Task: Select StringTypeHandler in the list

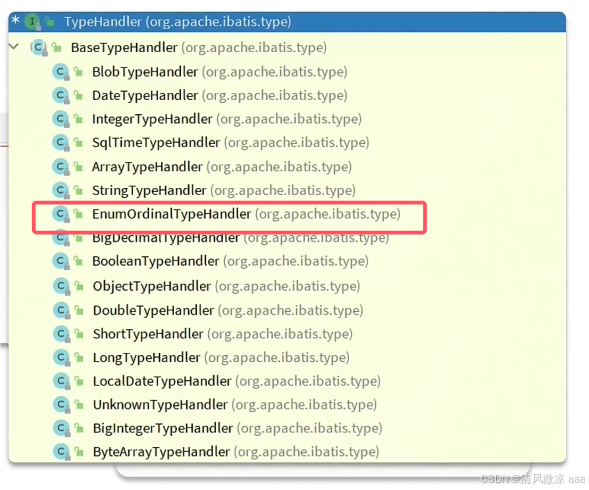Action: (224, 190)
